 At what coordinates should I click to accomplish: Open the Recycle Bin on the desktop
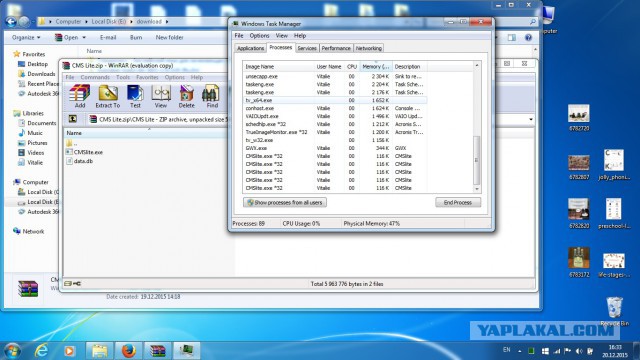pyautogui.click(x=614, y=311)
